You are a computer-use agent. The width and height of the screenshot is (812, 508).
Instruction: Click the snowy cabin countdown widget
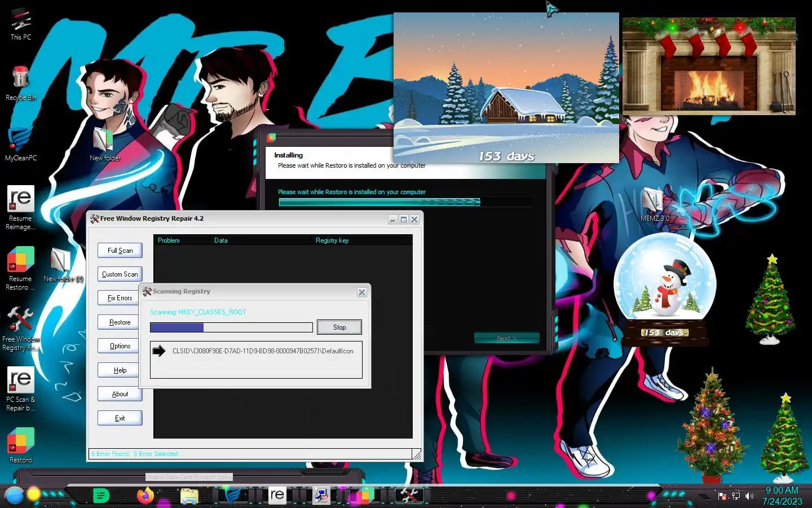(x=506, y=88)
